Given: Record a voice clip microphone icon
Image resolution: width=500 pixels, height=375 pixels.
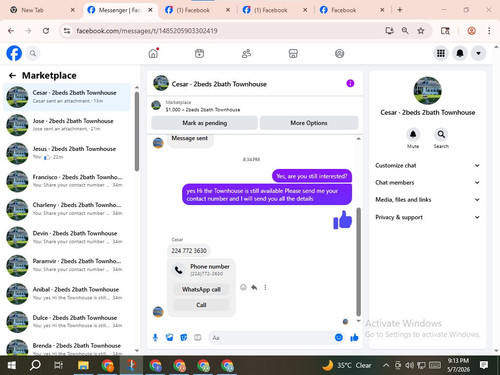Looking at the screenshot, I should [x=155, y=338].
